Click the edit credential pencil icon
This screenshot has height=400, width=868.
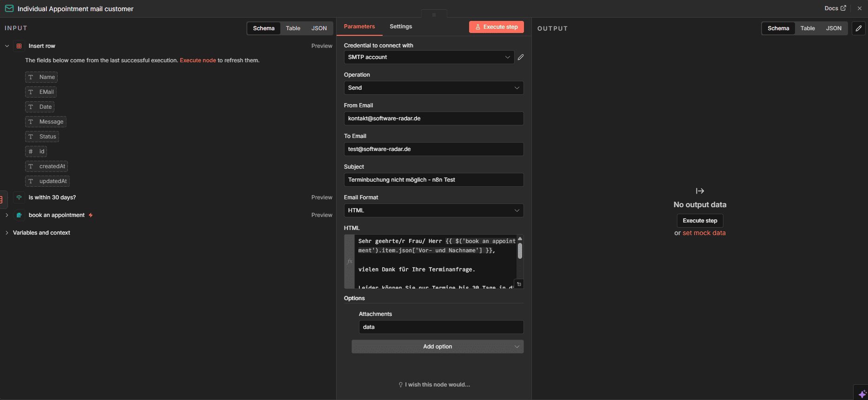[521, 57]
